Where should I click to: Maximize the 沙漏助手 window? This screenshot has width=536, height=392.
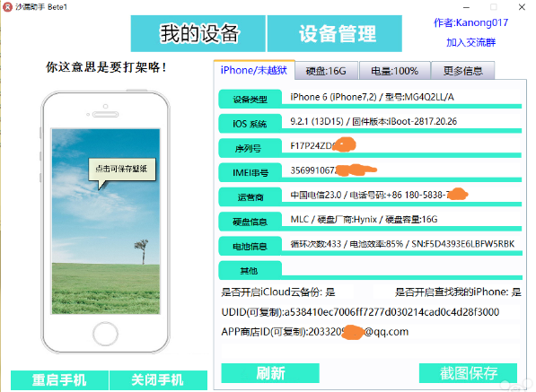tap(494, 7)
